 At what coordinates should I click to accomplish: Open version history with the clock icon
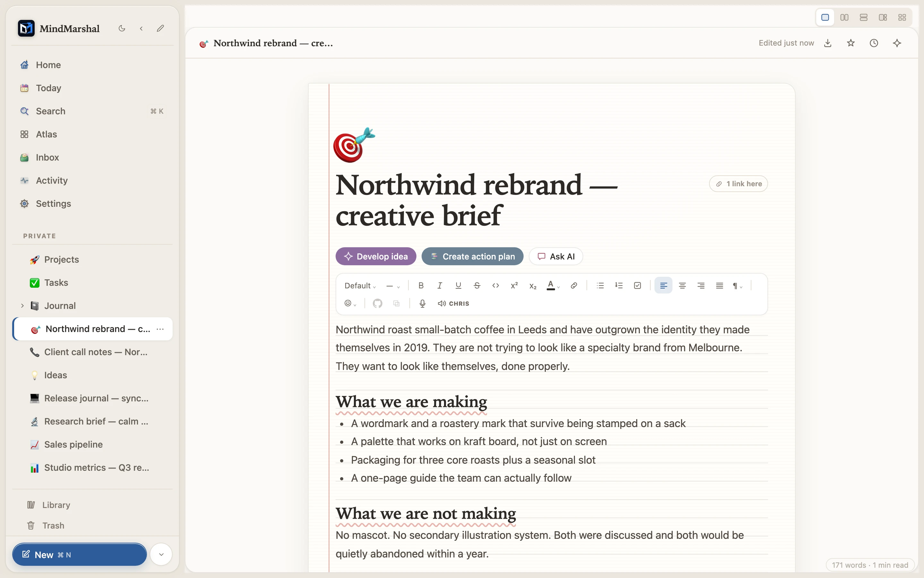tap(874, 43)
